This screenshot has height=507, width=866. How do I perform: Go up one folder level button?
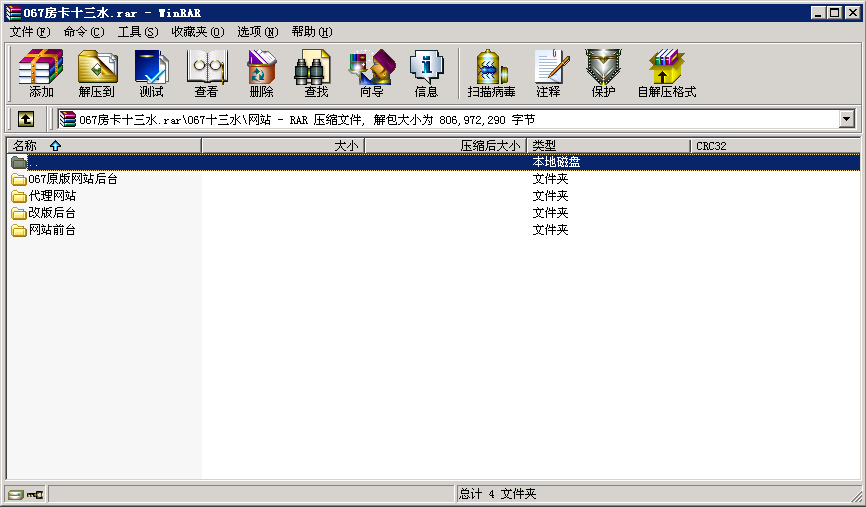[26, 119]
